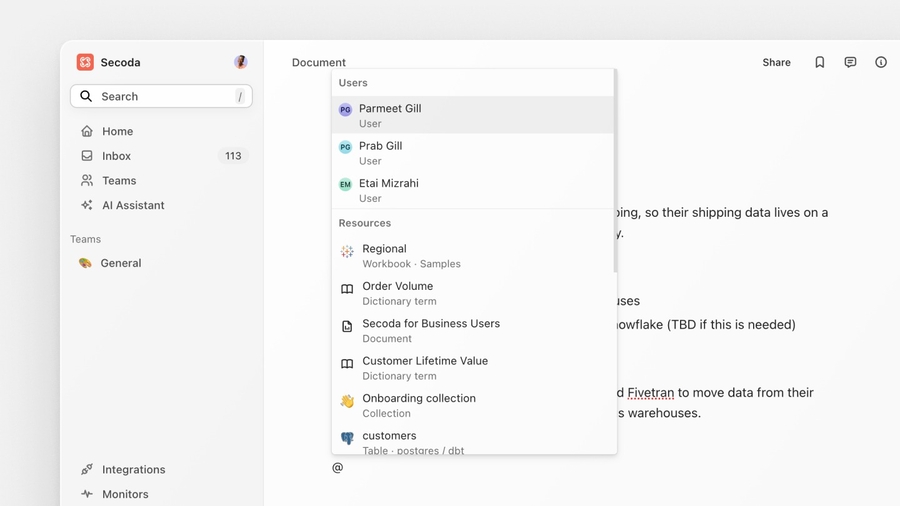This screenshot has width=900, height=506.
Task: Go to Home in sidebar
Action: point(117,131)
